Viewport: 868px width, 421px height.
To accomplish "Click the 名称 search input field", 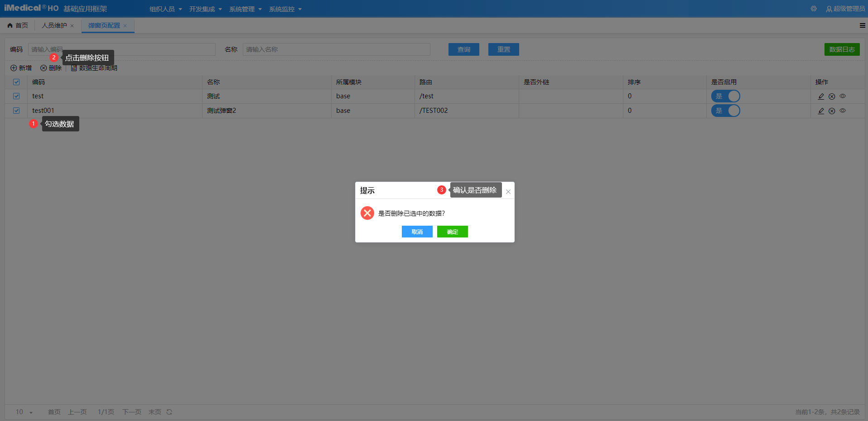I will coord(336,49).
